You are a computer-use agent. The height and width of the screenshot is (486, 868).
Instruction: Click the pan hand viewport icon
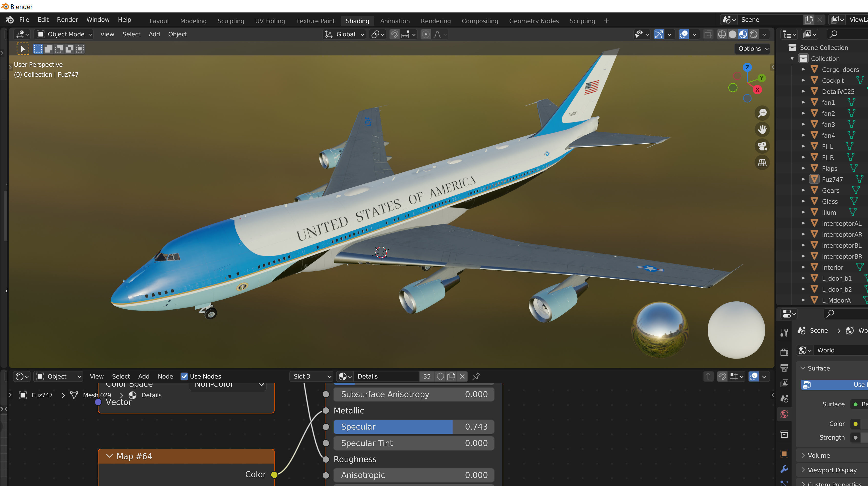coord(762,129)
